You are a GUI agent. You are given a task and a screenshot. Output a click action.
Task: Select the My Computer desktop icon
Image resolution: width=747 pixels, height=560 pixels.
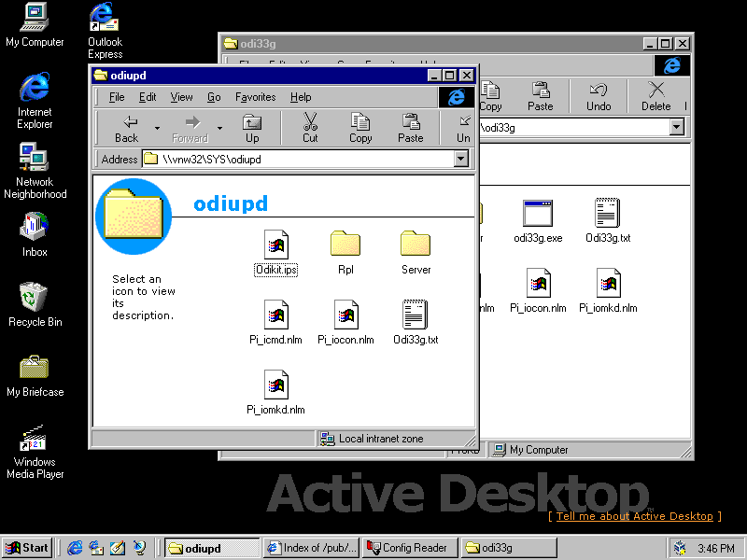tap(35, 25)
